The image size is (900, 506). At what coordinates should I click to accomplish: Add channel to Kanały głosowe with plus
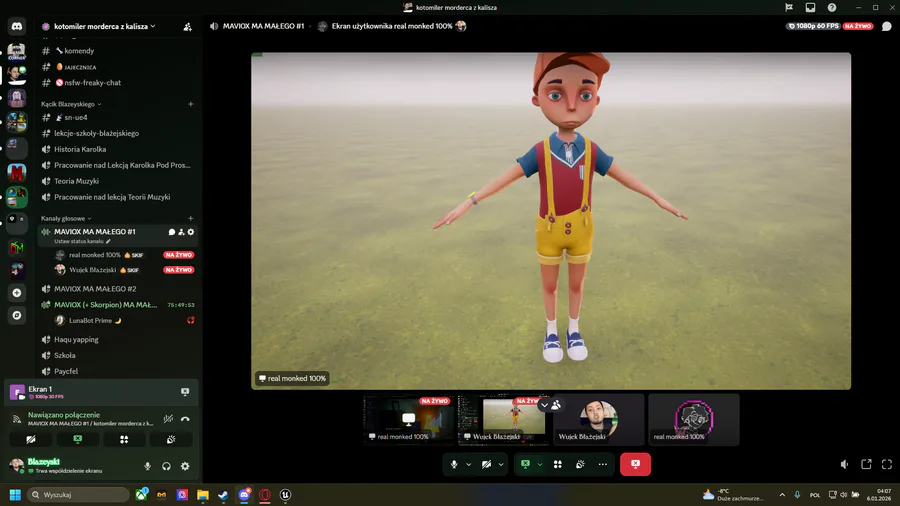point(191,218)
